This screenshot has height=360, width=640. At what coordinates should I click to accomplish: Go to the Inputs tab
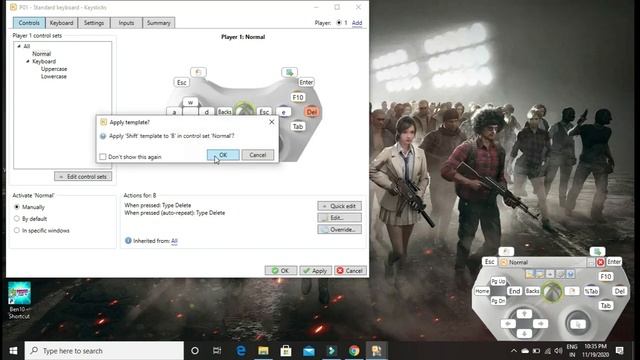(x=126, y=23)
